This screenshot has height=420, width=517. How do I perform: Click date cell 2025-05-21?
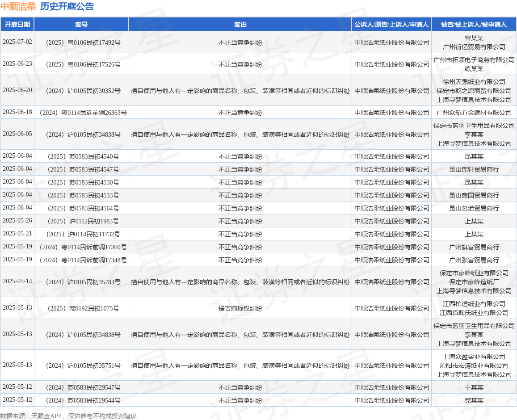(17, 233)
